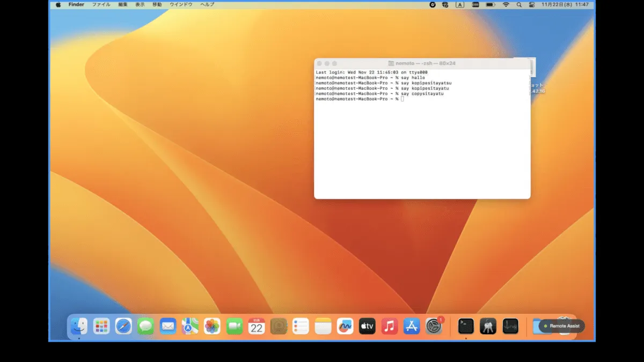
Task: Click the Terminal icon in Dock
Action: click(x=466, y=326)
